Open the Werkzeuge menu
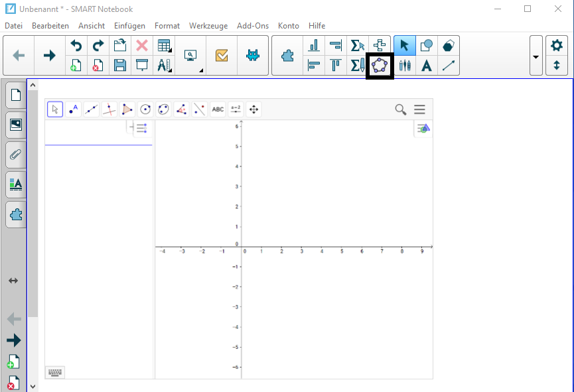This screenshot has height=392, width=574. [x=208, y=26]
